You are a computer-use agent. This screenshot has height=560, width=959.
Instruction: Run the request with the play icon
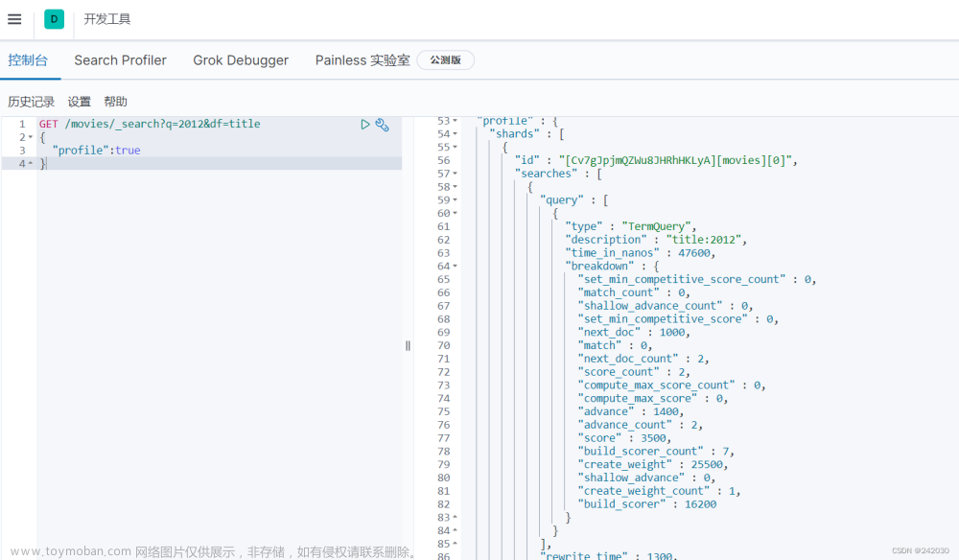365,125
